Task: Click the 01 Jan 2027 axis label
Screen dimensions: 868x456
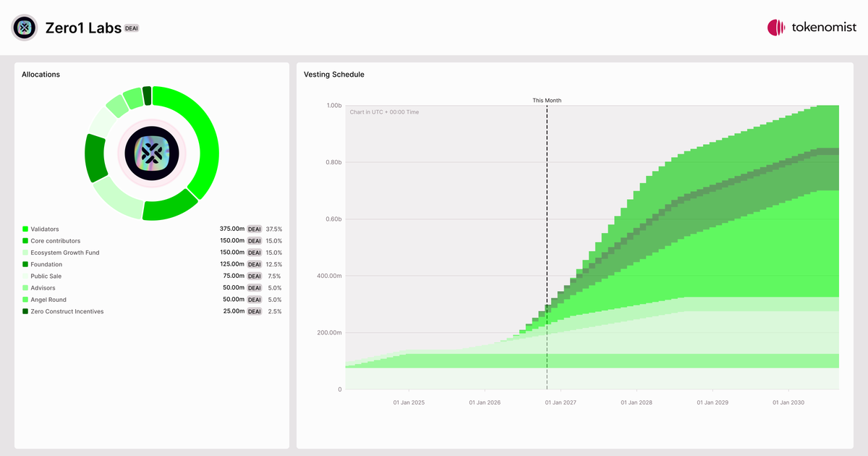Action: coord(561,402)
